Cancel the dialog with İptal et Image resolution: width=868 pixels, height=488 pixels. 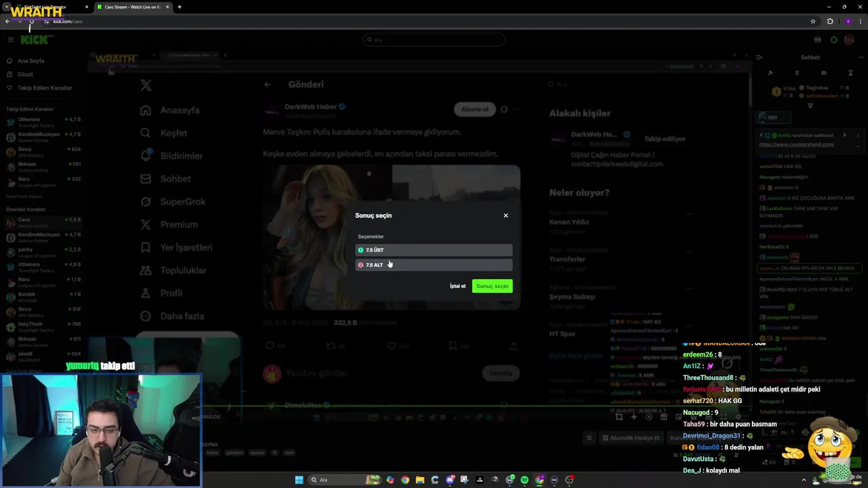(x=458, y=286)
